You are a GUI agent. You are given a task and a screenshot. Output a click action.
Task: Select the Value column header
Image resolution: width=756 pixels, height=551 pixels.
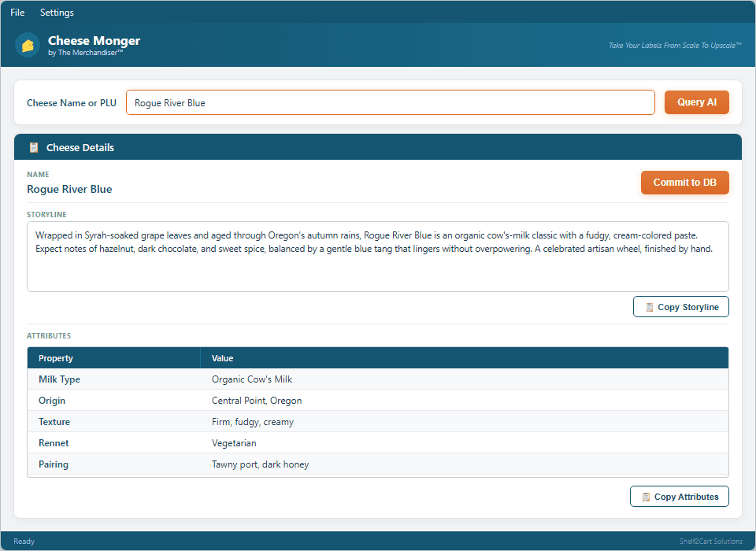point(222,358)
